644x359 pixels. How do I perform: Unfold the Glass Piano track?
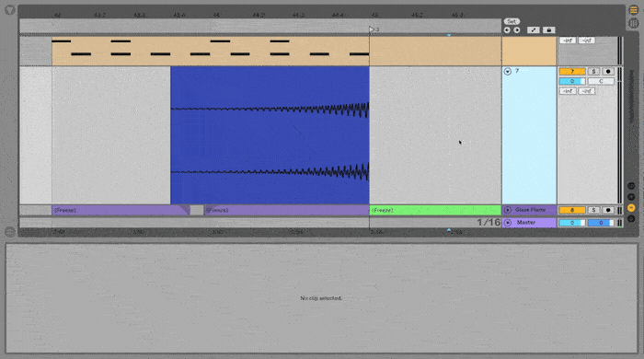point(508,210)
